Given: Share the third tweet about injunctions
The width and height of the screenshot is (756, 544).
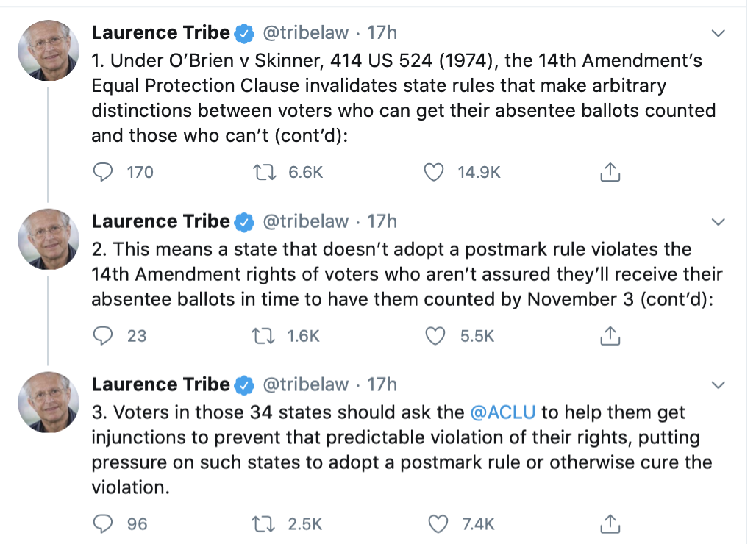Looking at the screenshot, I should 610,523.
